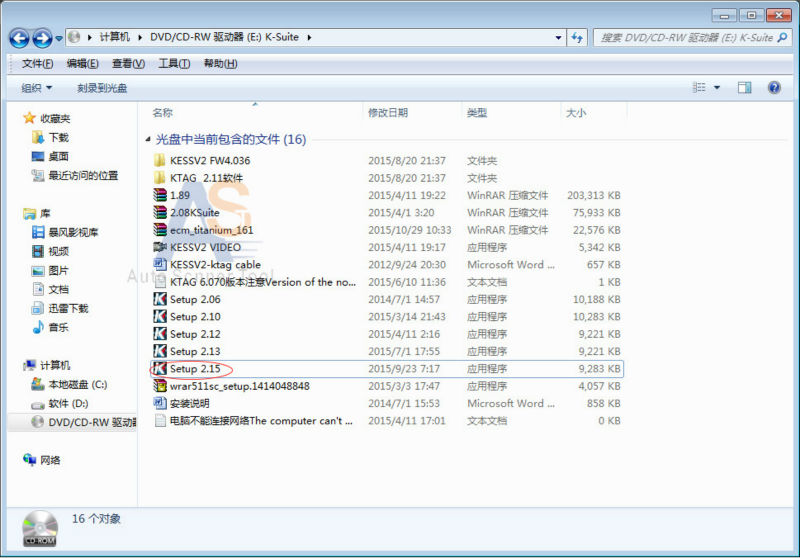Open the KESSV2 FW4.036 folder icon

(160, 160)
